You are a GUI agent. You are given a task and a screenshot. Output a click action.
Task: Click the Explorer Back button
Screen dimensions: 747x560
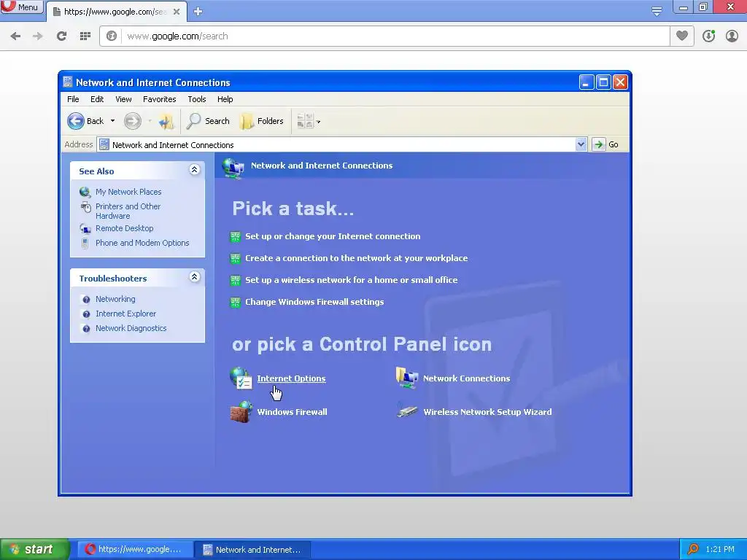click(85, 121)
